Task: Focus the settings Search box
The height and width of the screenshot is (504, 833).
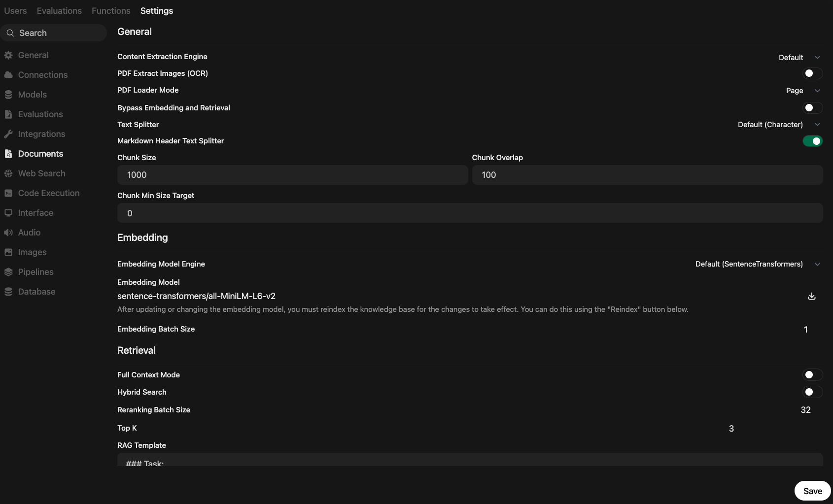Action: coord(53,33)
